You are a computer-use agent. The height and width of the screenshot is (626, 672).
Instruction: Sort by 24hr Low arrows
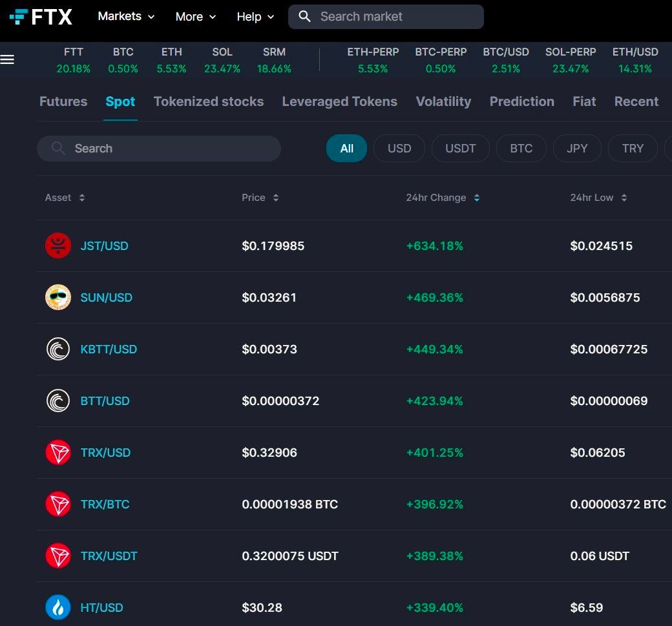(x=624, y=198)
